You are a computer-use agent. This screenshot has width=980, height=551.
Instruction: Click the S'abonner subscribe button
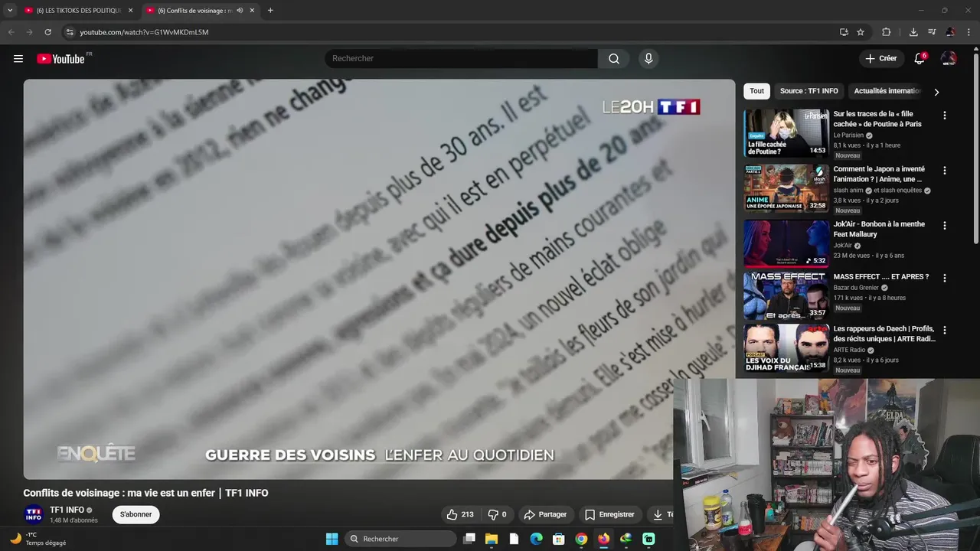pos(136,514)
